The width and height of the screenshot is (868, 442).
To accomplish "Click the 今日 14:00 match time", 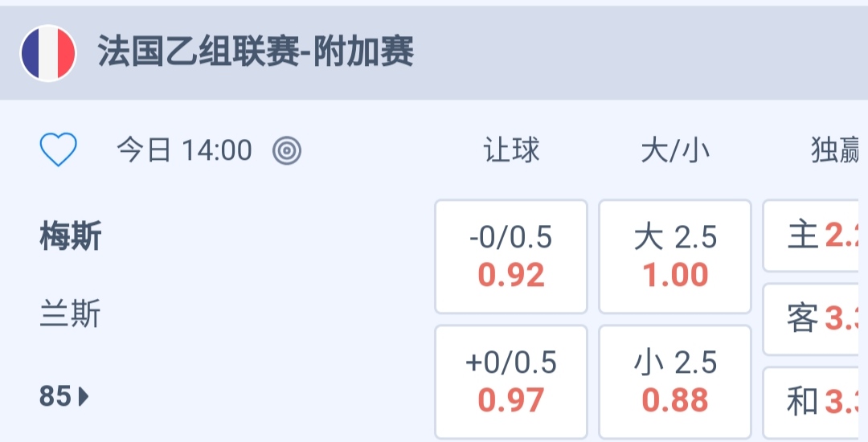I will [184, 150].
